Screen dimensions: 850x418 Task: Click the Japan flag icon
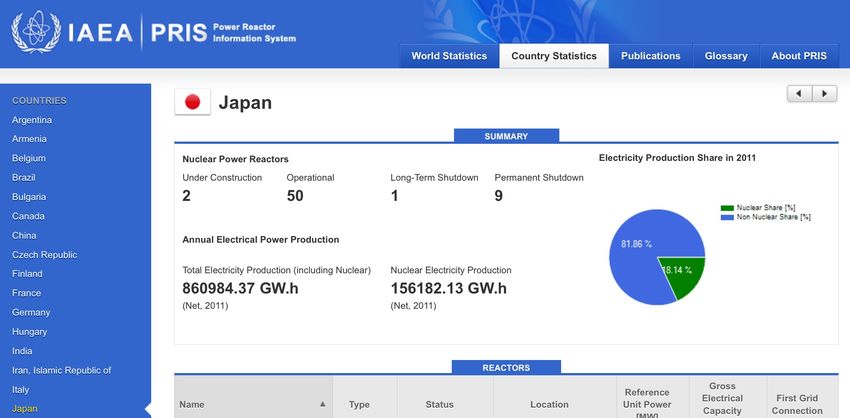click(192, 102)
